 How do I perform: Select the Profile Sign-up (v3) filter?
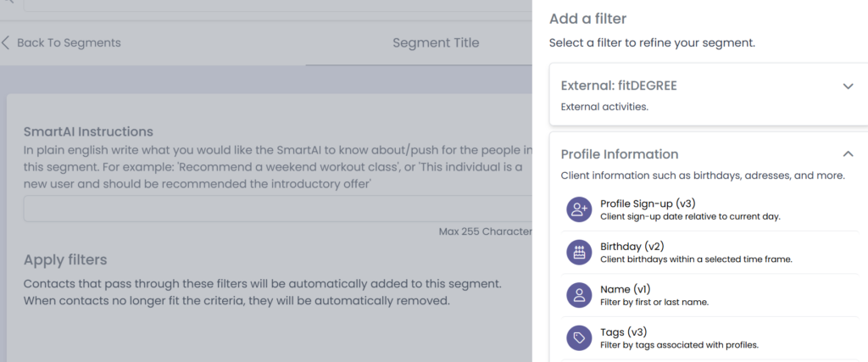(648, 203)
